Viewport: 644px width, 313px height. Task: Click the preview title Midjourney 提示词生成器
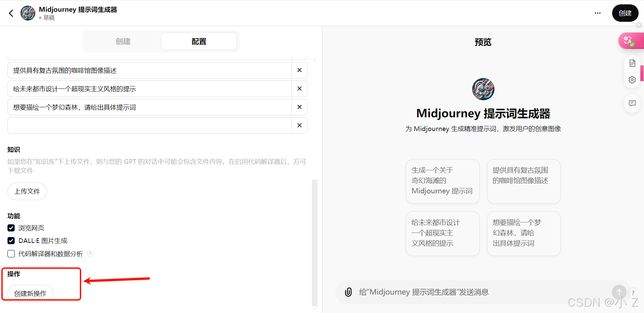pos(483,114)
